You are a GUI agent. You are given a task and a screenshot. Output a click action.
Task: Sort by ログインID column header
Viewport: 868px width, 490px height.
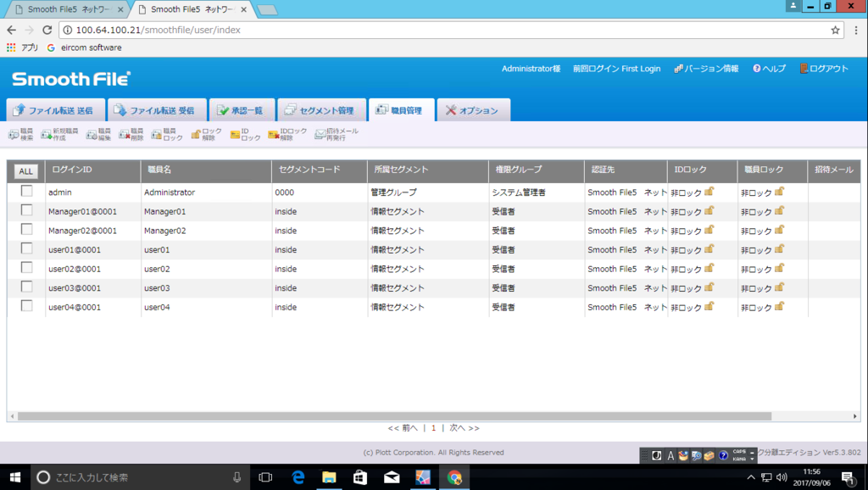[x=93, y=171]
